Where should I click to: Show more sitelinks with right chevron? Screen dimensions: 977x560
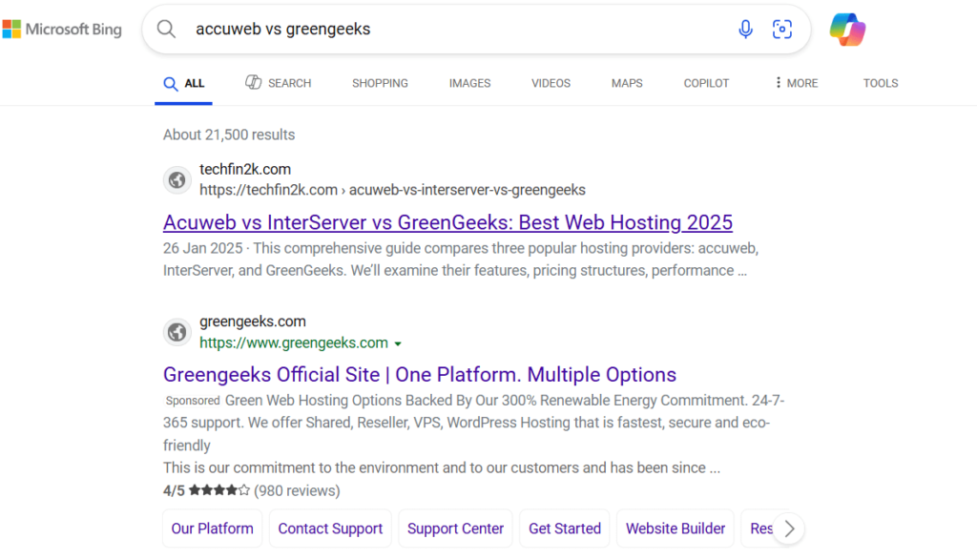tap(789, 529)
